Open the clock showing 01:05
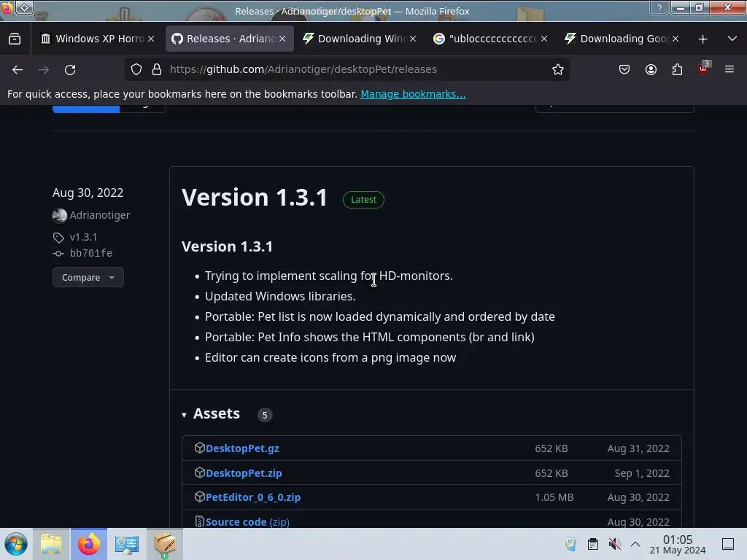 coord(678,544)
